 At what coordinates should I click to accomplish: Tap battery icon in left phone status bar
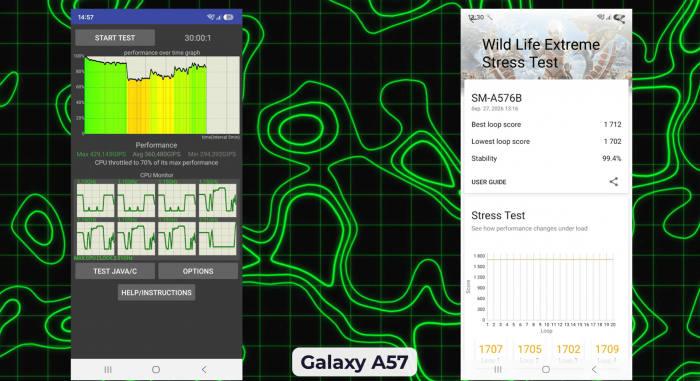[x=229, y=17]
